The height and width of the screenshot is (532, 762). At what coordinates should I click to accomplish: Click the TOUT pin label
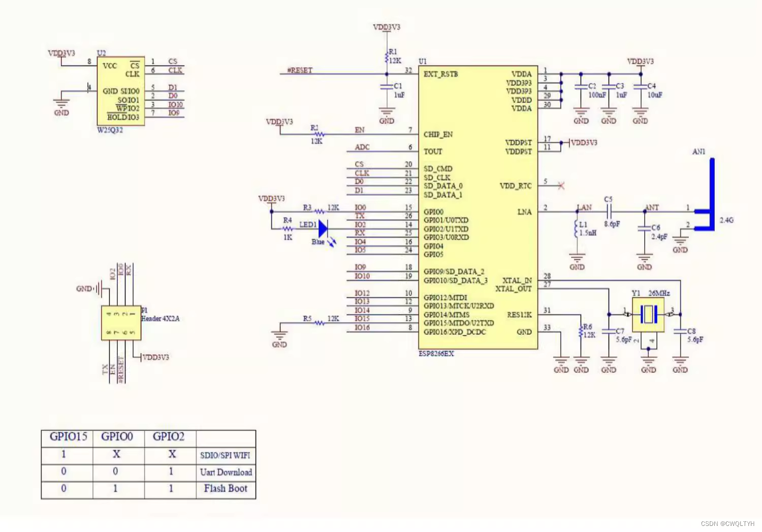pos(433,151)
